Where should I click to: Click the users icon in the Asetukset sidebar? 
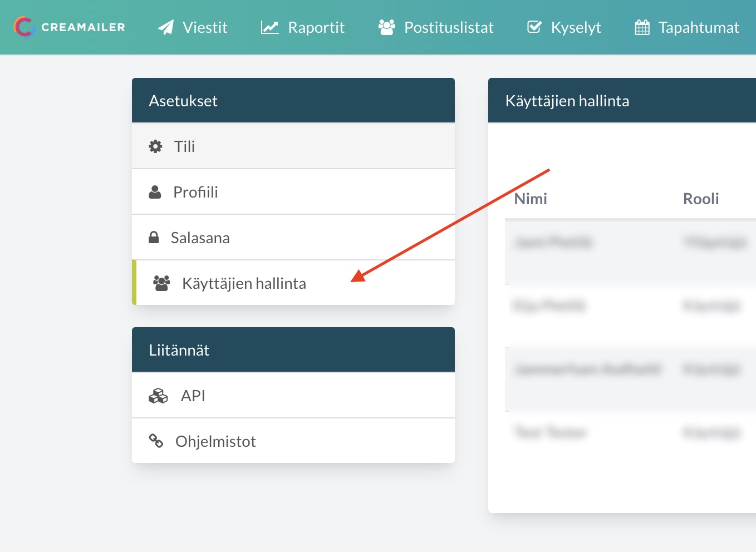click(161, 283)
